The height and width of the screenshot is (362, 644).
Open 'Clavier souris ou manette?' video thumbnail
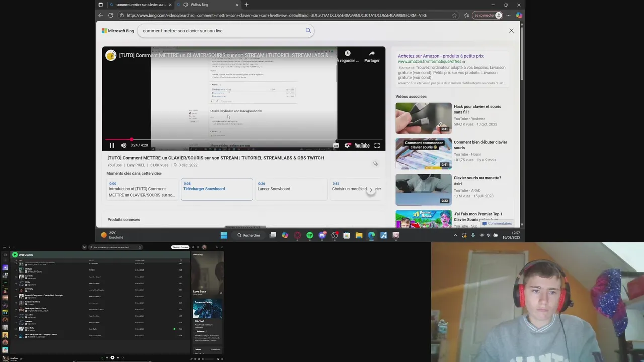tap(424, 190)
